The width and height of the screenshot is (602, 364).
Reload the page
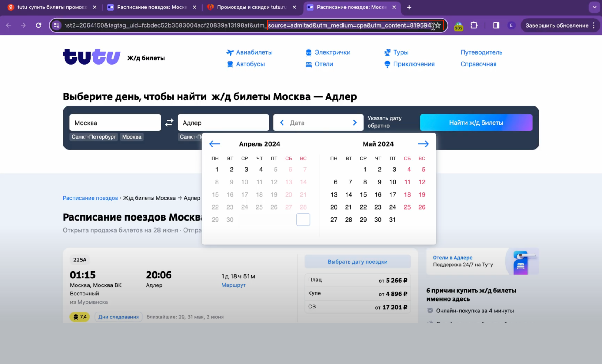[39, 25]
